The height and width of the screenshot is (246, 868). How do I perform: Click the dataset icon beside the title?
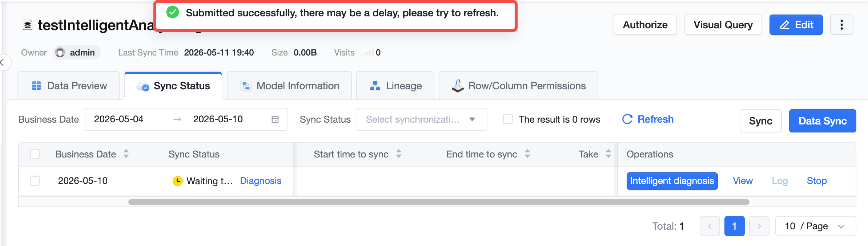[28, 25]
